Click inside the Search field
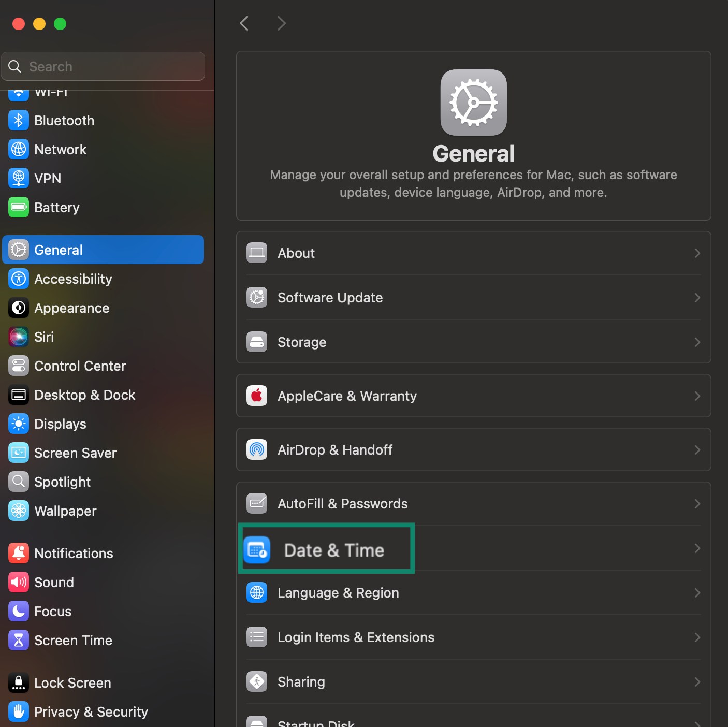 (103, 66)
